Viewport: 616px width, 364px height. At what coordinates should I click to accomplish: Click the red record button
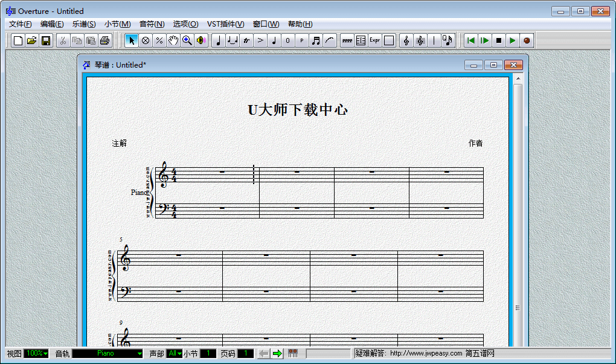tap(527, 40)
